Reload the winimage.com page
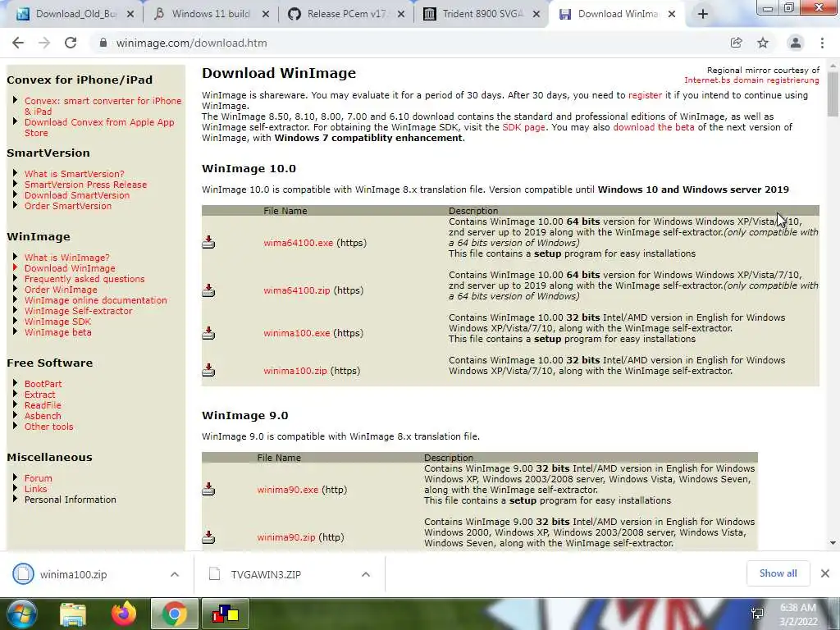This screenshot has width=840, height=630. tap(71, 43)
